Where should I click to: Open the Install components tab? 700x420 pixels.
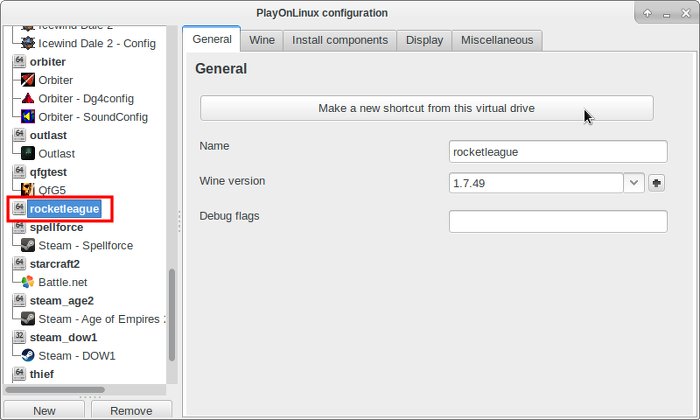(x=340, y=40)
